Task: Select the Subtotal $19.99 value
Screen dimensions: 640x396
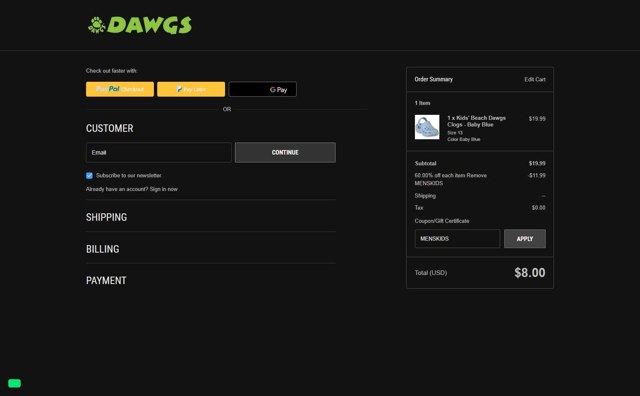Action: tap(537, 163)
